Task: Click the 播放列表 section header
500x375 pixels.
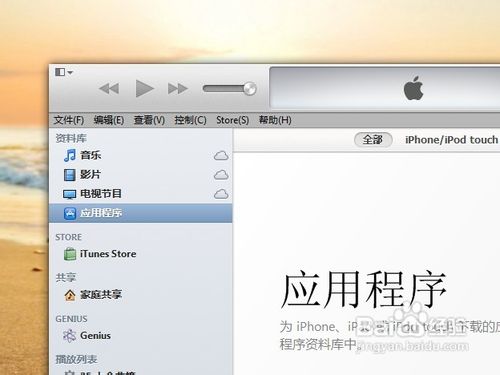Action: tap(76, 359)
